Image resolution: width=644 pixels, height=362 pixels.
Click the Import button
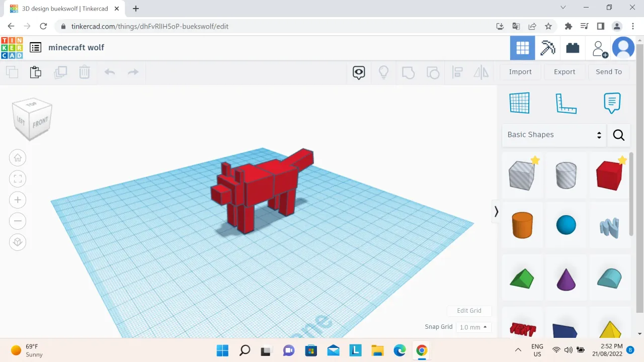click(x=520, y=72)
